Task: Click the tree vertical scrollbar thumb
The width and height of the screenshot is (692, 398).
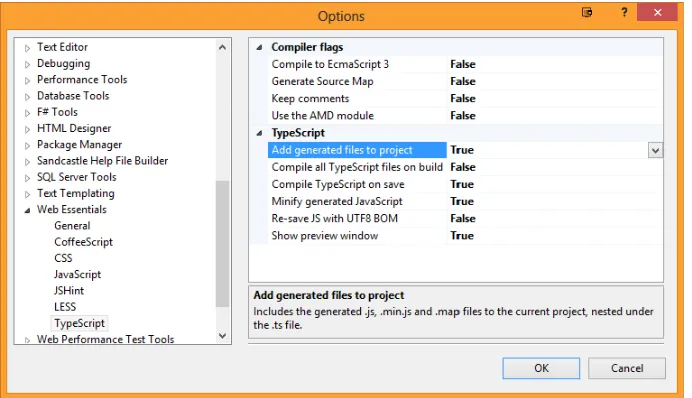Action: coord(222,243)
